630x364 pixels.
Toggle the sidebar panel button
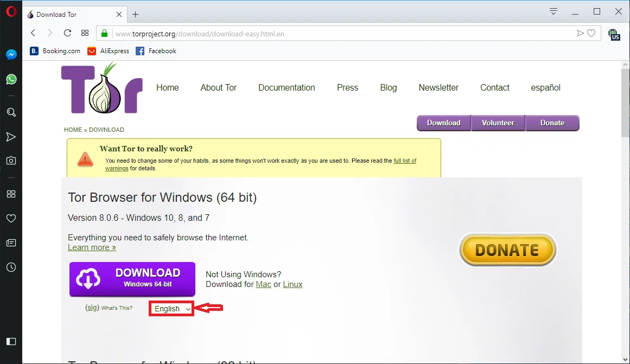11,341
